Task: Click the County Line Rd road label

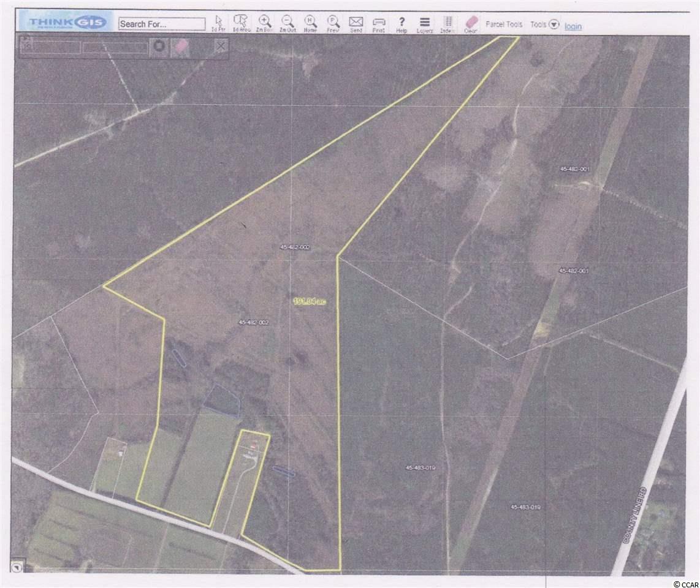Action: pos(634,515)
